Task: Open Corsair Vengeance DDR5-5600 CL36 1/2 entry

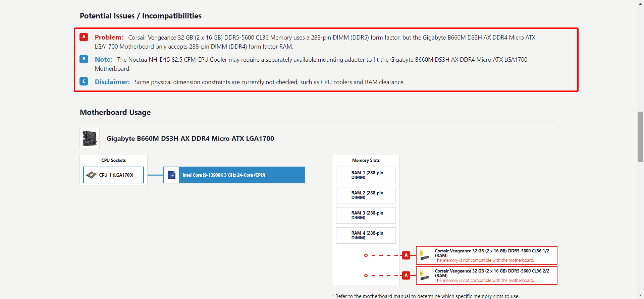Action: click(x=487, y=255)
